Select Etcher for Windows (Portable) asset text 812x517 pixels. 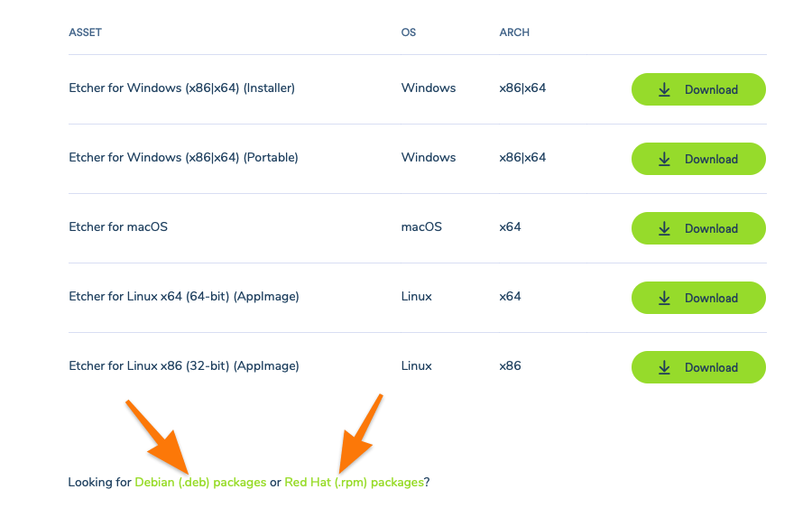(x=183, y=158)
